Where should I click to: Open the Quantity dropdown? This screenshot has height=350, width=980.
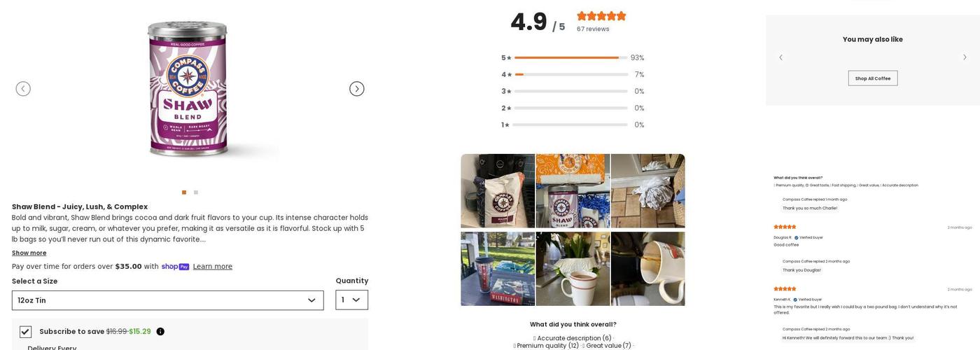point(351,300)
